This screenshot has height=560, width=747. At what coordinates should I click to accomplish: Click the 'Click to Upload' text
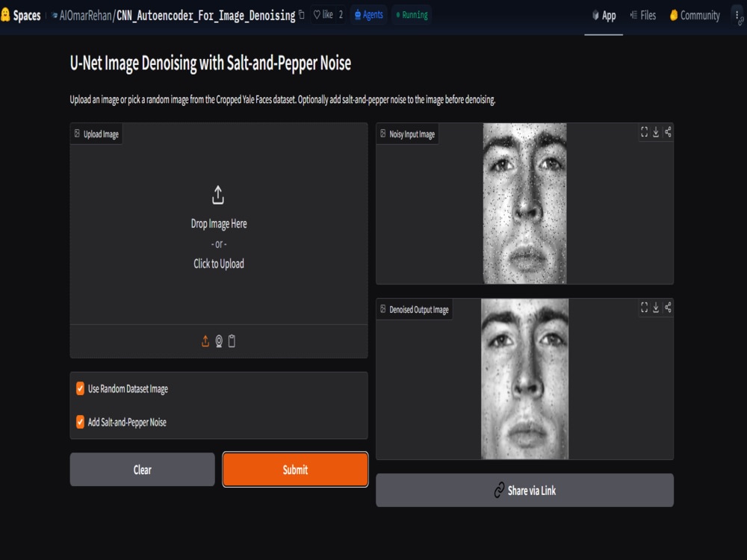click(219, 264)
